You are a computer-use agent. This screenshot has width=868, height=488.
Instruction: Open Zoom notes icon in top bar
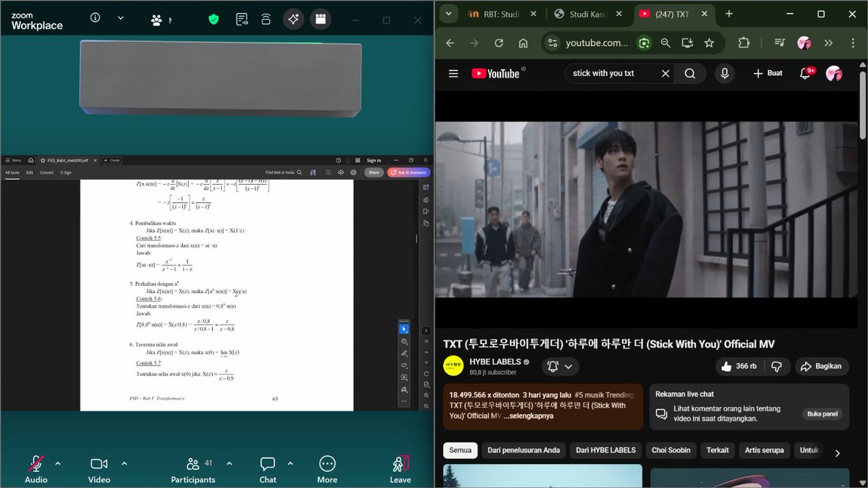pyautogui.click(x=242, y=20)
